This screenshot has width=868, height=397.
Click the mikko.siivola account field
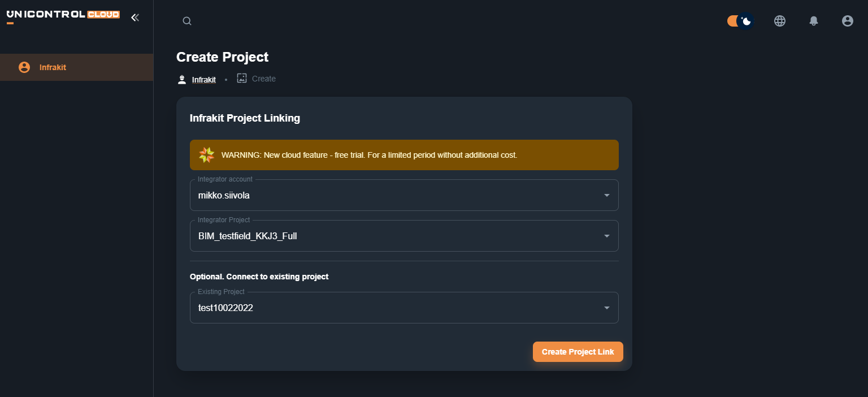(x=396, y=195)
